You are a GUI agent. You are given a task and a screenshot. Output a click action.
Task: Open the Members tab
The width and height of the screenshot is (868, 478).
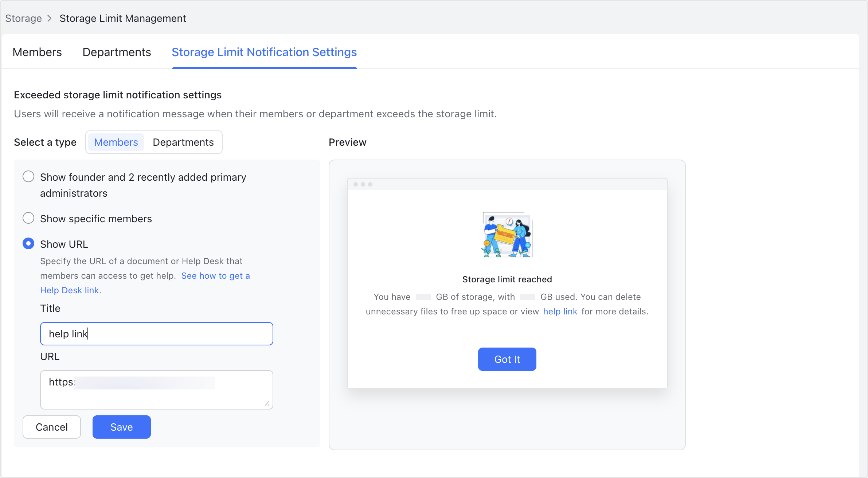tap(37, 52)
